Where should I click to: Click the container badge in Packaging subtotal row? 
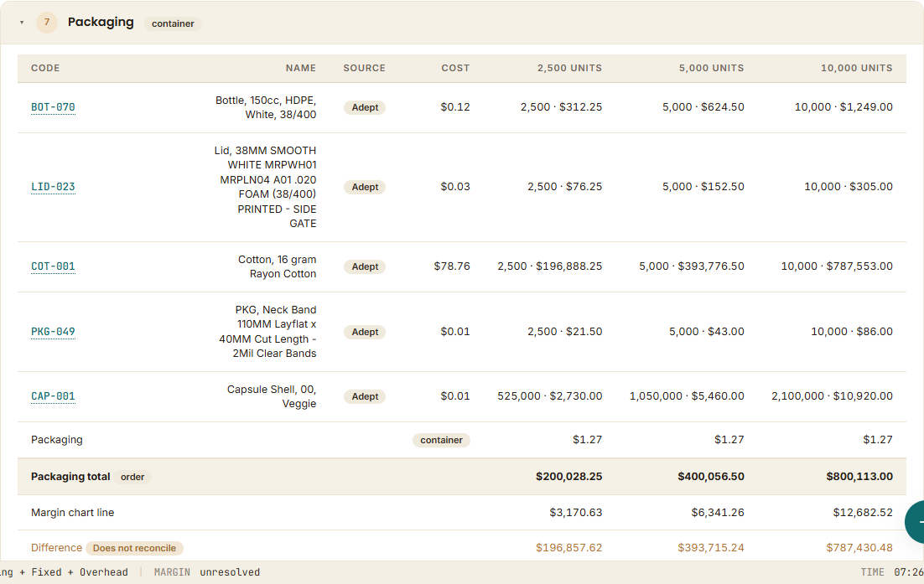coord(441,440)
